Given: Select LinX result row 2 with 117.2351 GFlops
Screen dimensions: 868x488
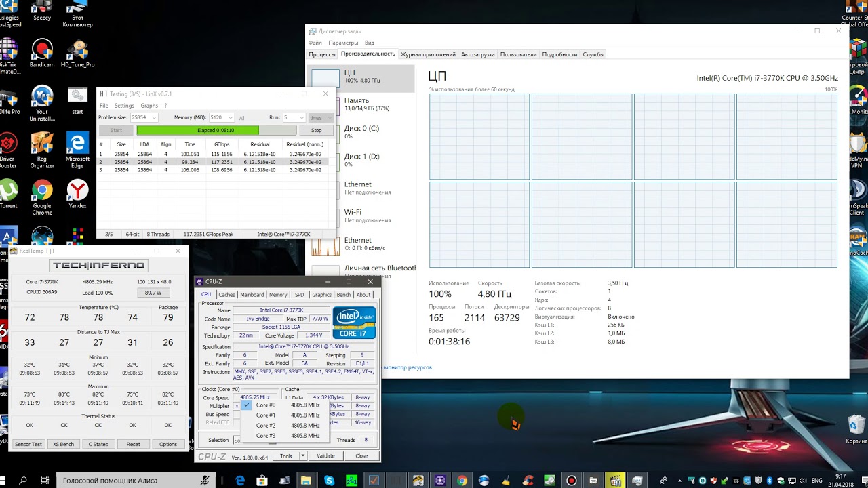Looking at the screenshot, I should [213, 162].
